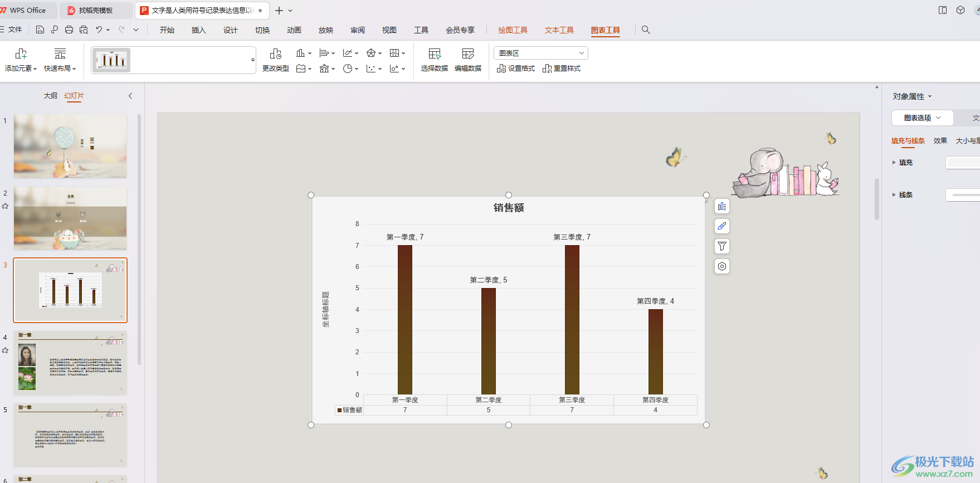Open the 对象属性 panel title dropdown
Viewport: 980px width, 483px height.
tap(912, 96)
